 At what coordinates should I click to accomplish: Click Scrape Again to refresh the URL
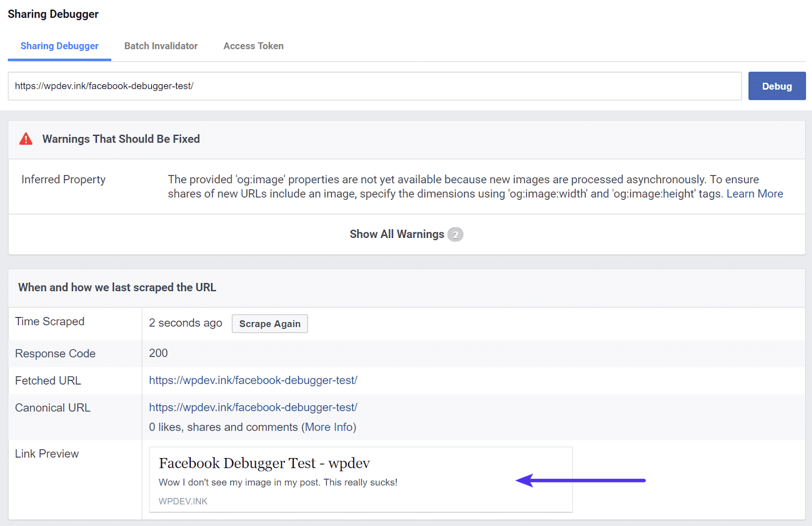[x=269, y=323]
